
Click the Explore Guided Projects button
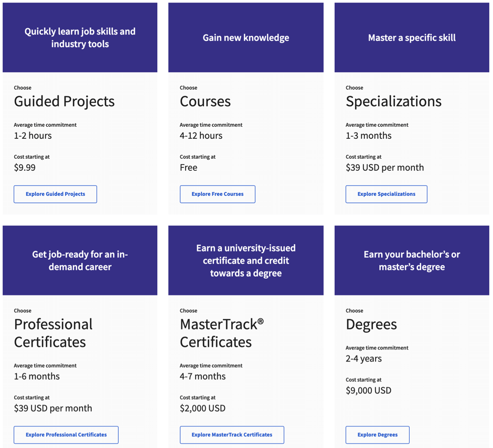tap(56, 194)
